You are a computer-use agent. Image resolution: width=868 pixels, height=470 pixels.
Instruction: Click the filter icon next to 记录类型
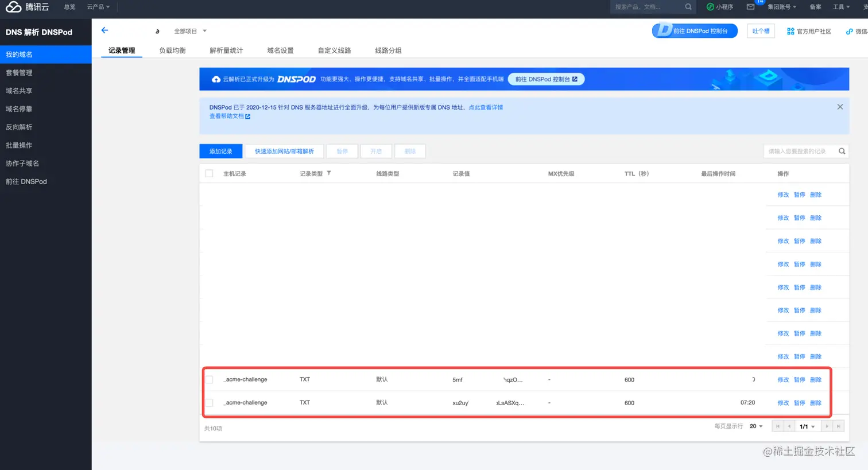329,173
